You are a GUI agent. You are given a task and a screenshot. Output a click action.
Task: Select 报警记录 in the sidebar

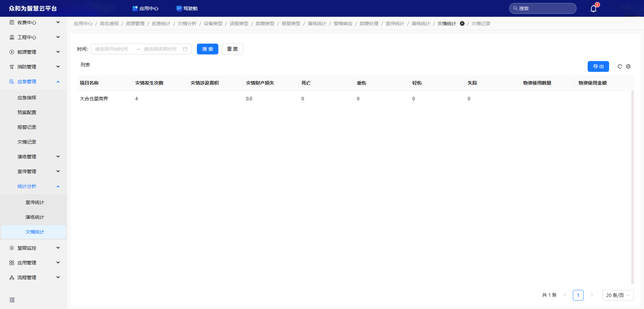click(27, 127)
